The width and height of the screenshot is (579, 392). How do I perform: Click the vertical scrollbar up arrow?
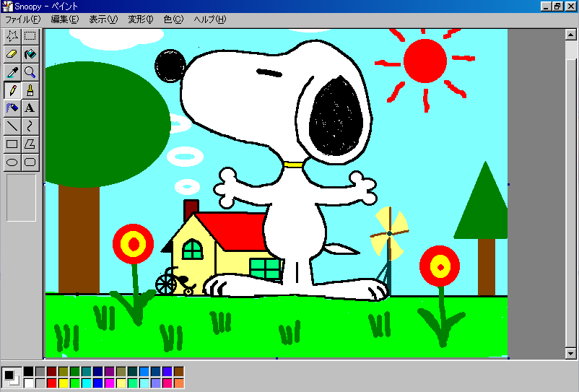[570, 35]
